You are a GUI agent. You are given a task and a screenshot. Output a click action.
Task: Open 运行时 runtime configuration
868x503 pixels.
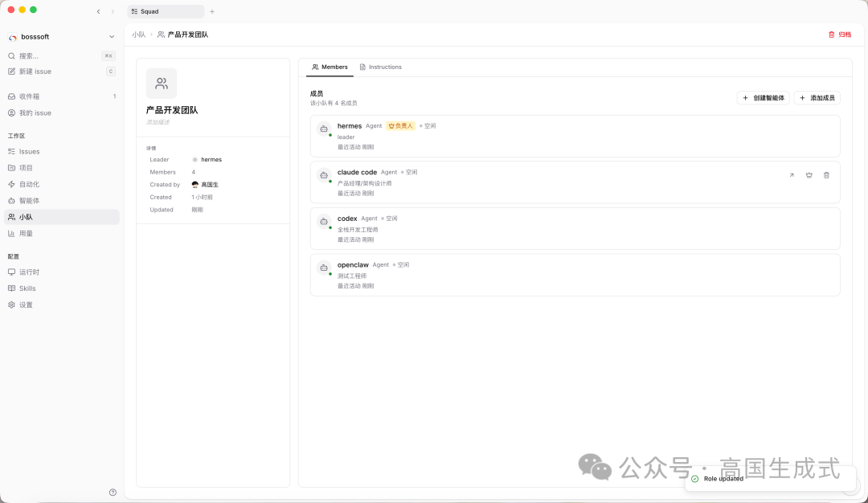point(61,272)
